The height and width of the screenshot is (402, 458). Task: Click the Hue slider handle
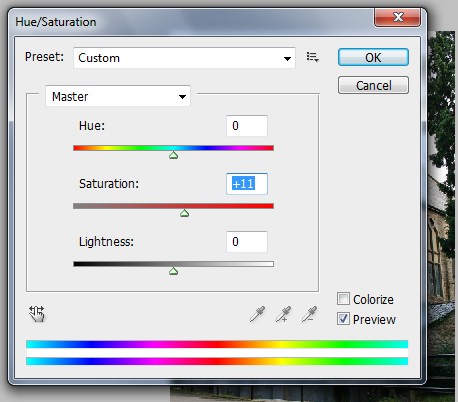(x=173, y=155)
